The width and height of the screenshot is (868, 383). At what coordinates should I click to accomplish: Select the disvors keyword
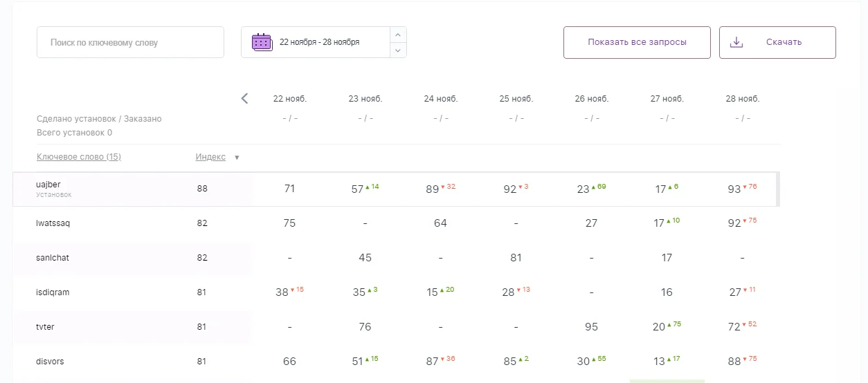point(50,362)
